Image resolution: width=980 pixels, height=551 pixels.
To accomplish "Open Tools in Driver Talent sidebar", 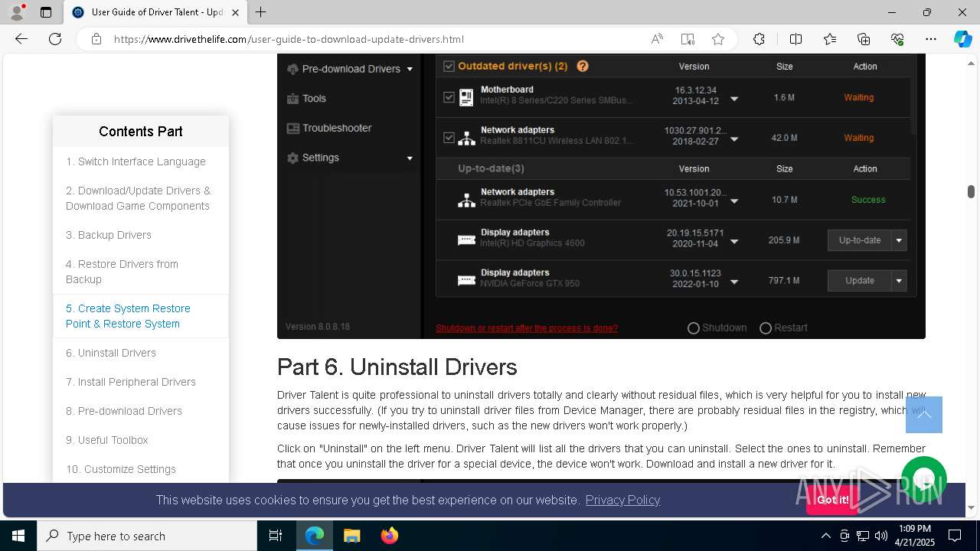I will 314,99.
